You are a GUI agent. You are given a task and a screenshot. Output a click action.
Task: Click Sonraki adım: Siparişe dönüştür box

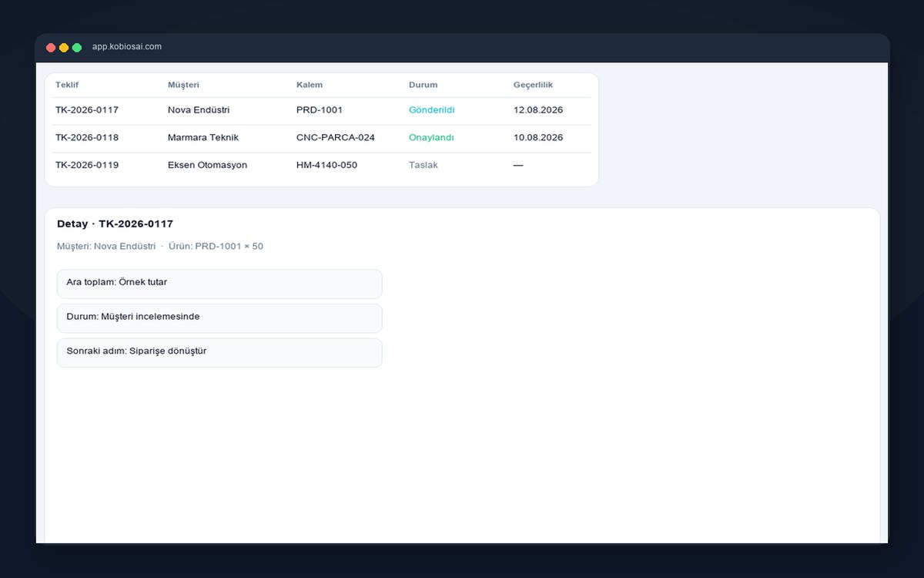pyautogui.click(x=219, y=352)
